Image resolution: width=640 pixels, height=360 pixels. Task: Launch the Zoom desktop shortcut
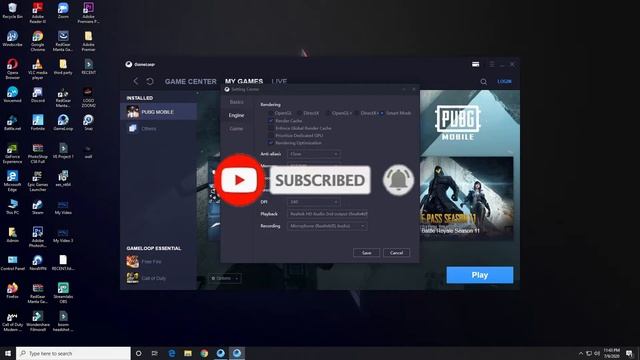(x=63, y=11)
